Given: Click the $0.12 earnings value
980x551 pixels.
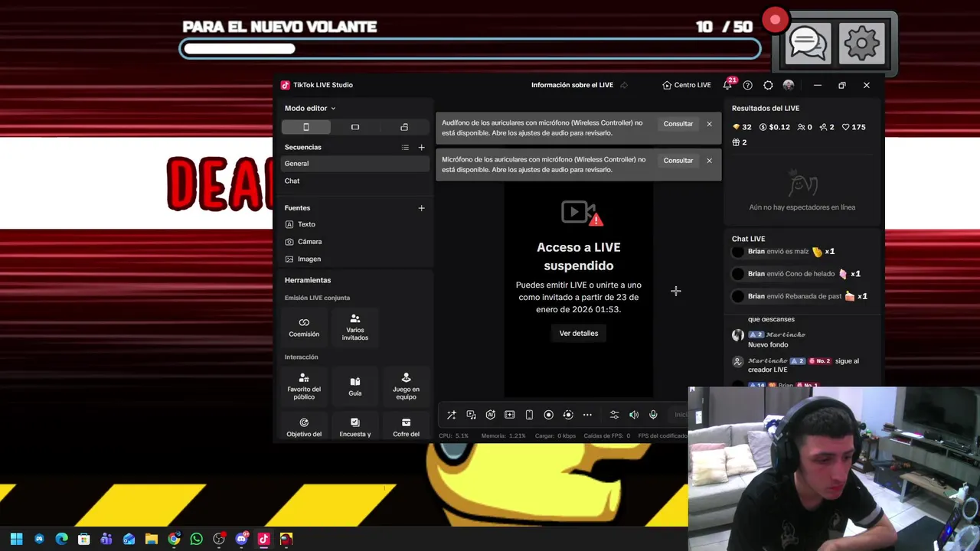Looking at the screenshot, I should [x=774, y=127].
